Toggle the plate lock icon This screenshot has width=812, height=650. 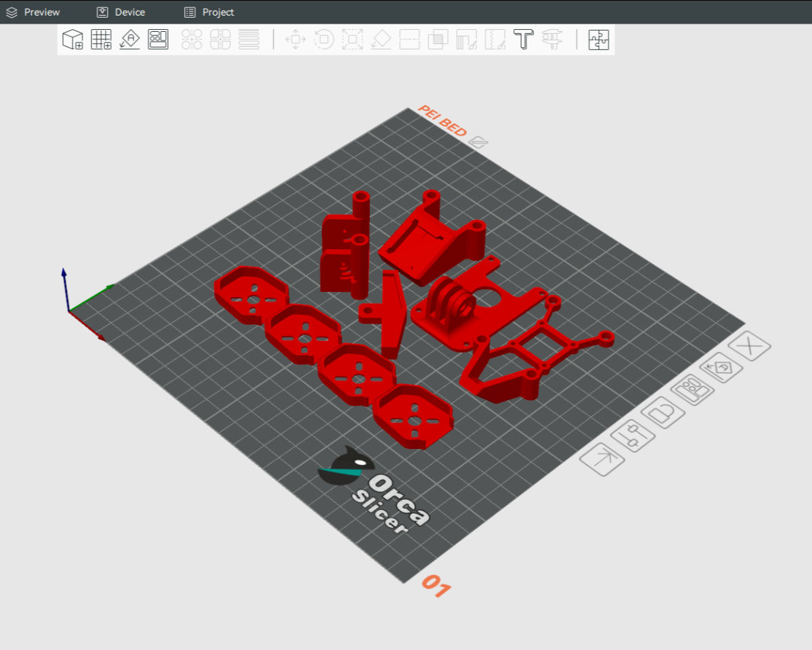(662, 413)
